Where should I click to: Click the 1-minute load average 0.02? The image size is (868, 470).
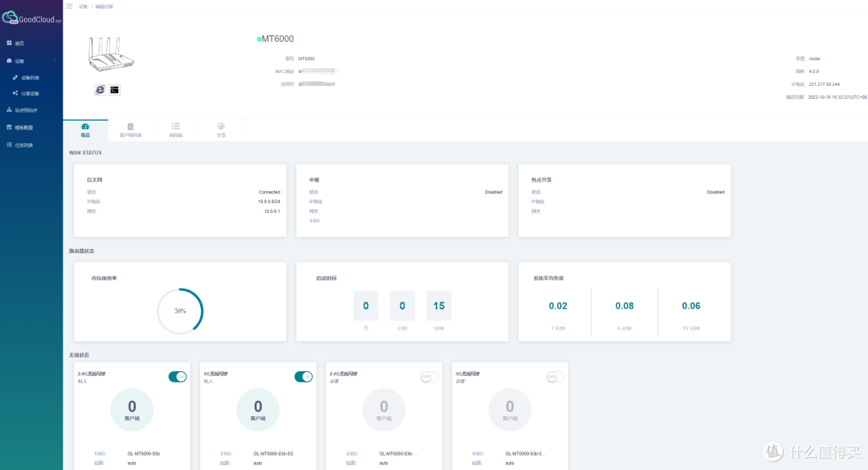558,305
